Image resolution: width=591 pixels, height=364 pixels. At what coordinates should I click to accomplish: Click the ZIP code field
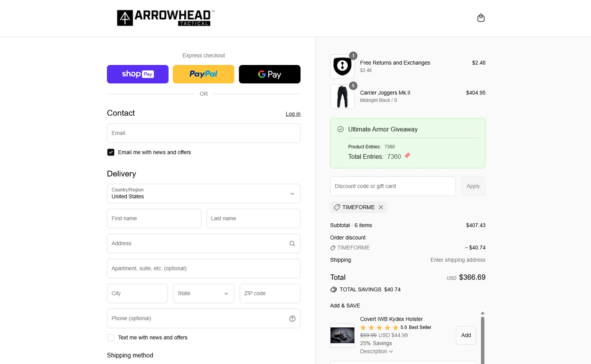[x=270, y=294]
